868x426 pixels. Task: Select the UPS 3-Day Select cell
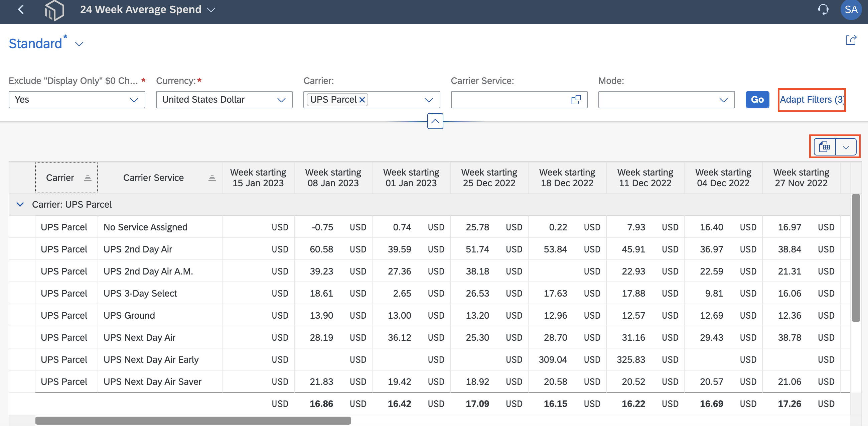160,294
